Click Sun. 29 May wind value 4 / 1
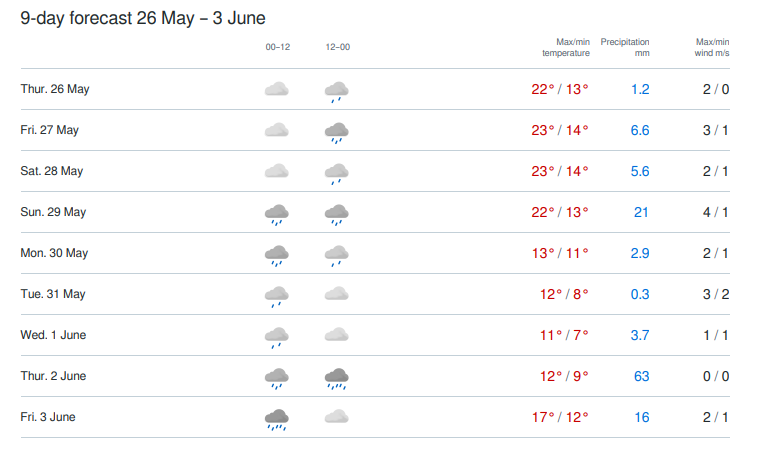 715,212
